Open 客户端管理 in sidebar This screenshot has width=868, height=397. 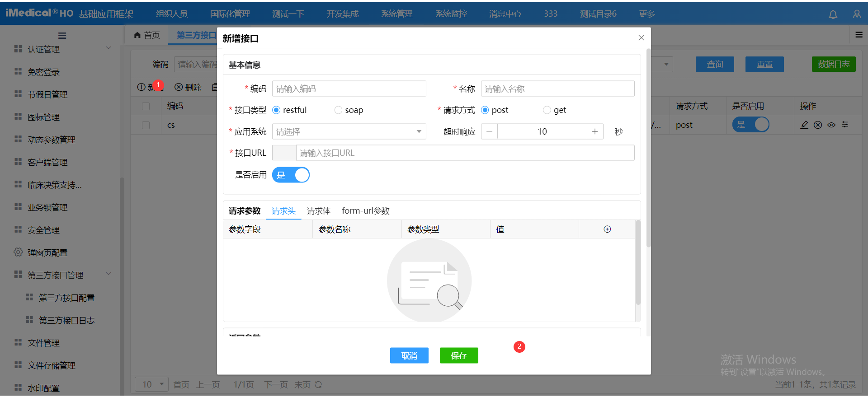tap(47, 162)
